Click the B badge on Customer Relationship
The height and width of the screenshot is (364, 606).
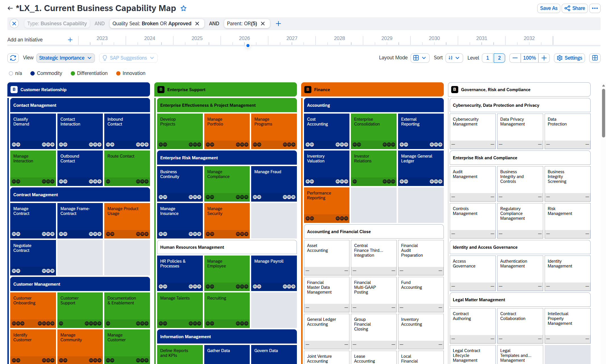14,89
